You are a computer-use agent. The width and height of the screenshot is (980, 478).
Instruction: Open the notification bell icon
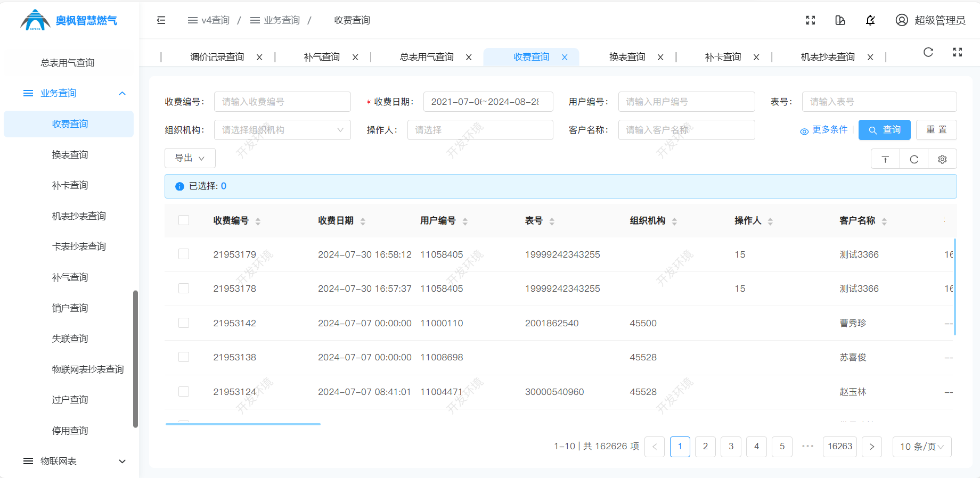[870, 20]
